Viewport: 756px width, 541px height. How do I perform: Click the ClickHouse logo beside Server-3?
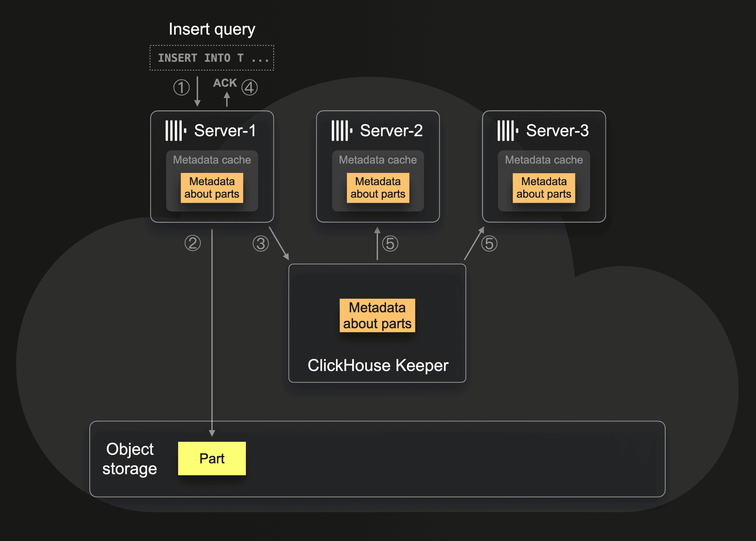click(x=508, y=130)
